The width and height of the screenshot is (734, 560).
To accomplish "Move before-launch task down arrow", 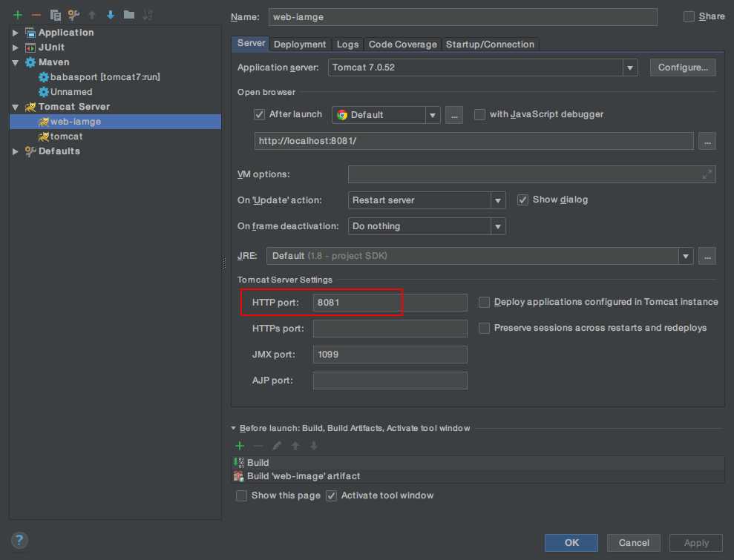I will 314,446.
